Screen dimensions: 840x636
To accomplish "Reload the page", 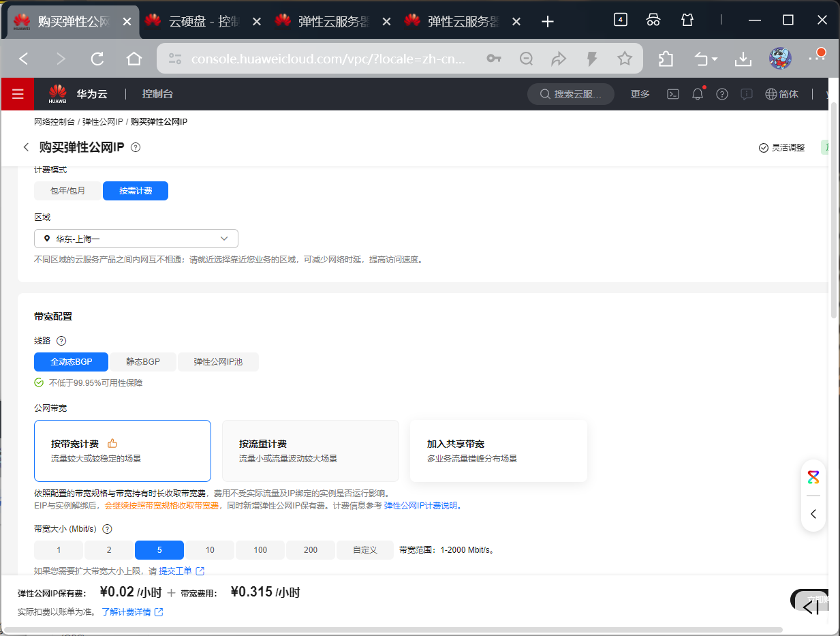I will click(x=97, y=59).
